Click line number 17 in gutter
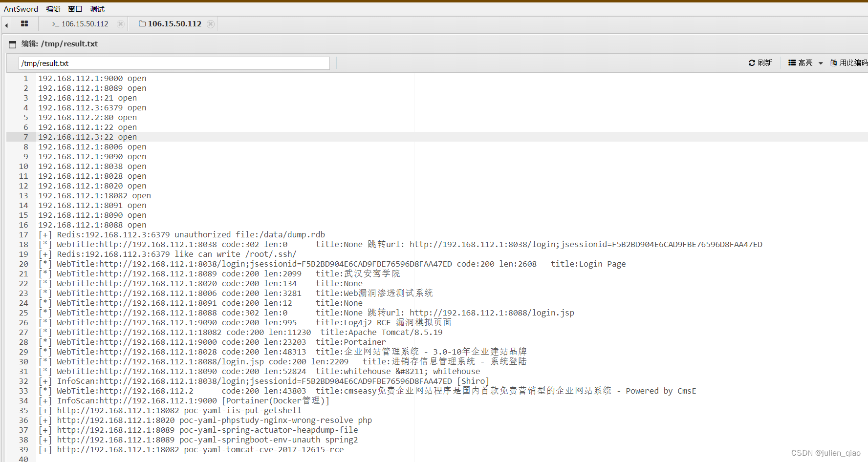Viewport: 868px width, 462px height. (23, 234)
